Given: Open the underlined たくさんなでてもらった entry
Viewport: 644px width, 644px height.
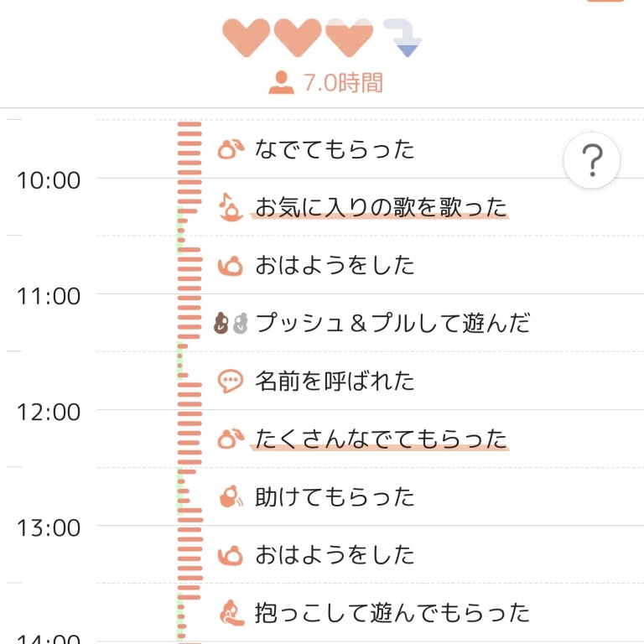Looking at the screenshot, I should 381,439.
